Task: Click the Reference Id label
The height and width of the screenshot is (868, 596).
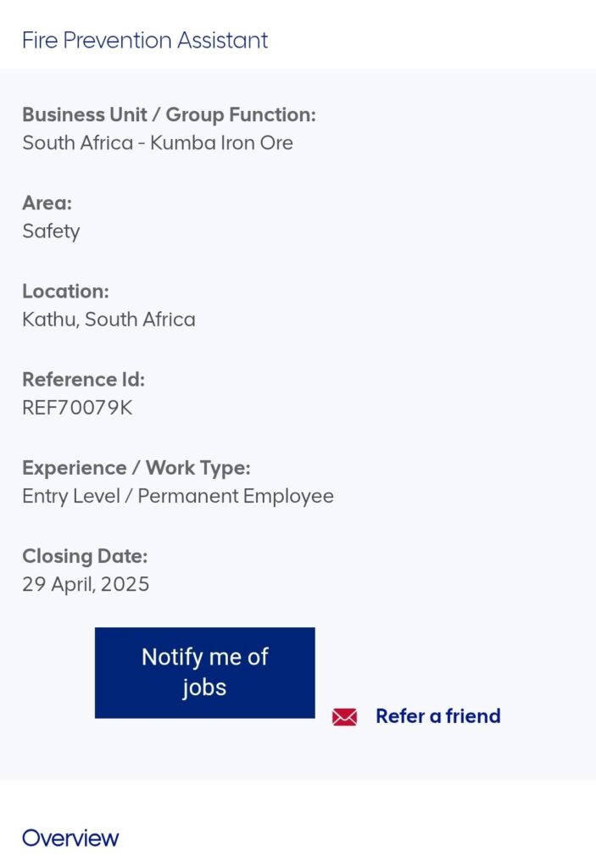Action: coord(83,379)
